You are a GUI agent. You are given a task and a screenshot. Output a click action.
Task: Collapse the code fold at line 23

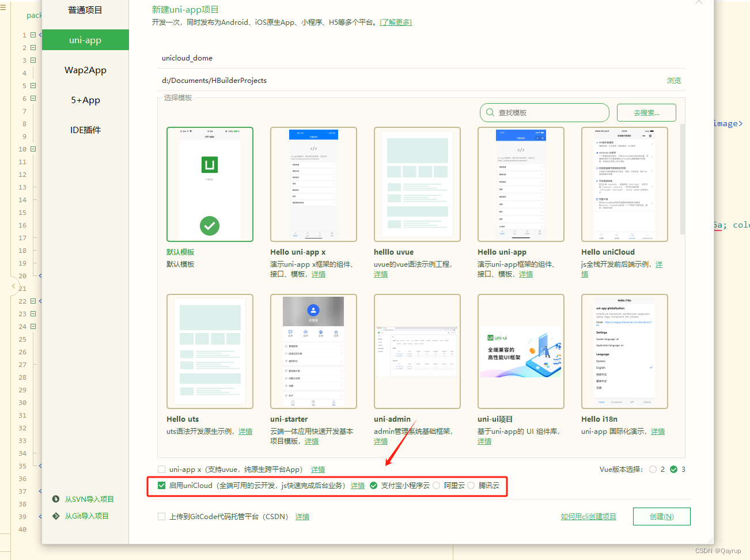coord(33,314)
